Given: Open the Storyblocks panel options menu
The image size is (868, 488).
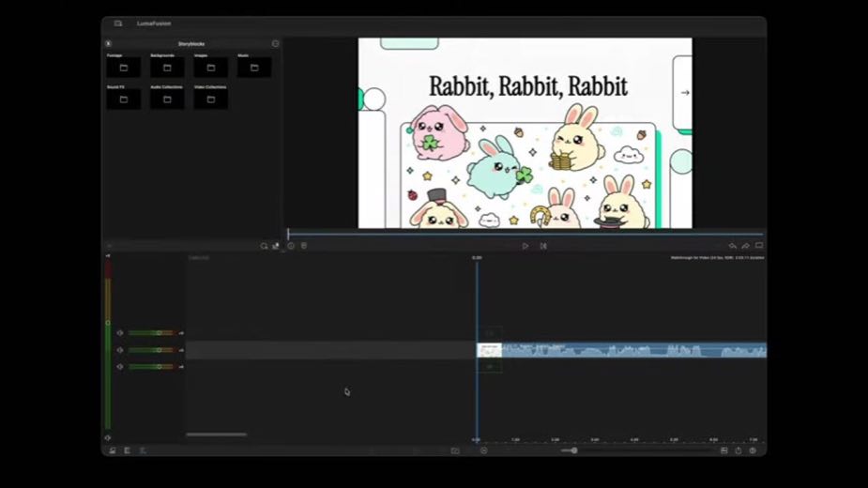Looking at the screenshot, I should (x=275, y=43).
